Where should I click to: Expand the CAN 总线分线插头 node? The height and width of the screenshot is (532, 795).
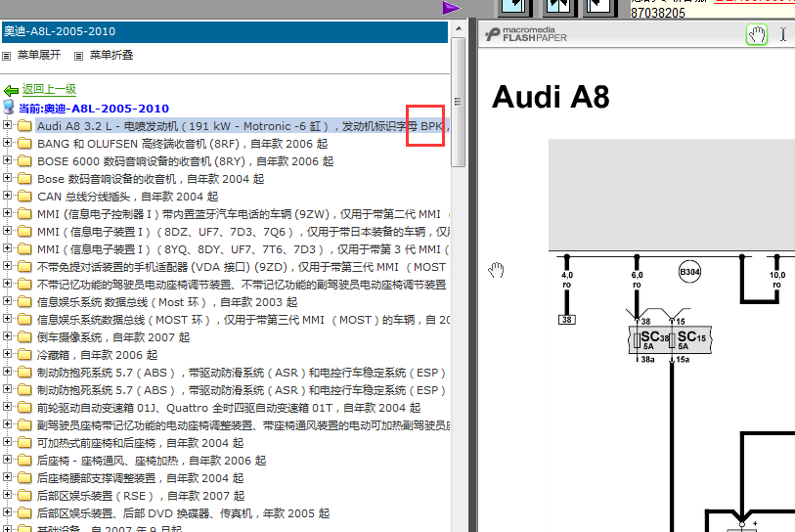coord(7,196)
